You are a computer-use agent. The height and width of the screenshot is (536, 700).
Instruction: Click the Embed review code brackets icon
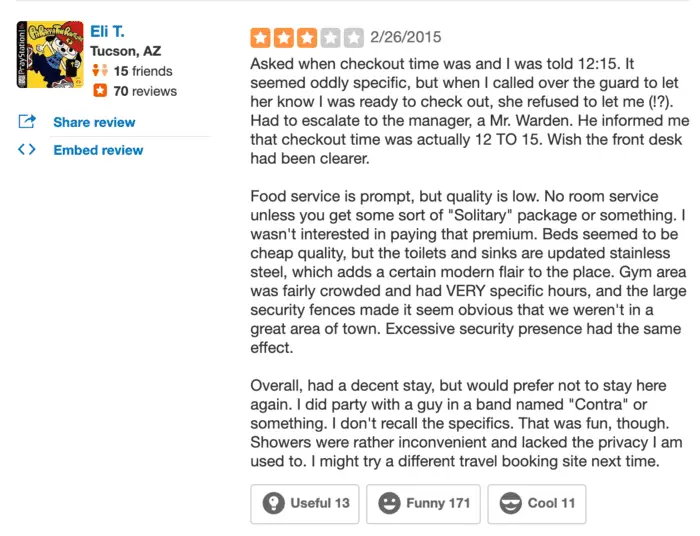tap(27, 150)
